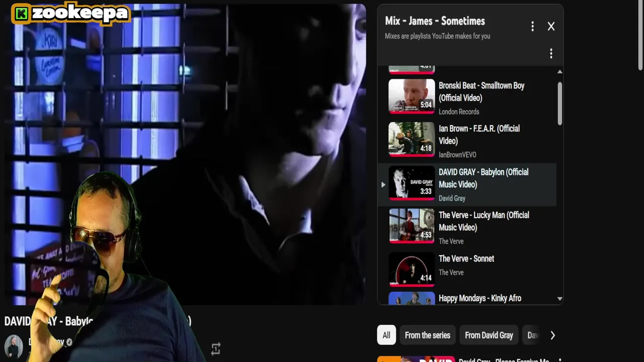Image resolution: width=644 pixels, height=362 pixels.
Task: Show more filter chips with right chevron
Action: [x=552, y=335]
